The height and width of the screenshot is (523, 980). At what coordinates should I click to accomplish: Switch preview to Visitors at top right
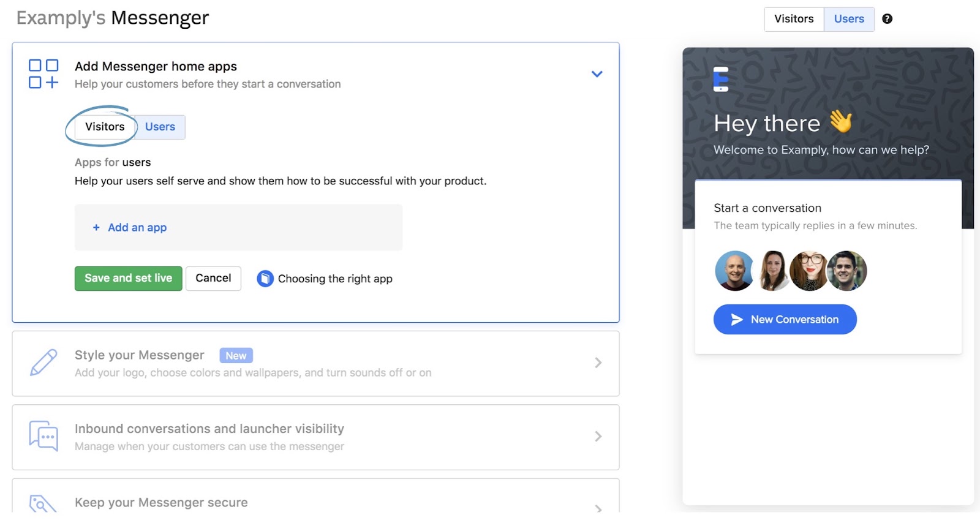pyautogui.click(x=794, y=19)
